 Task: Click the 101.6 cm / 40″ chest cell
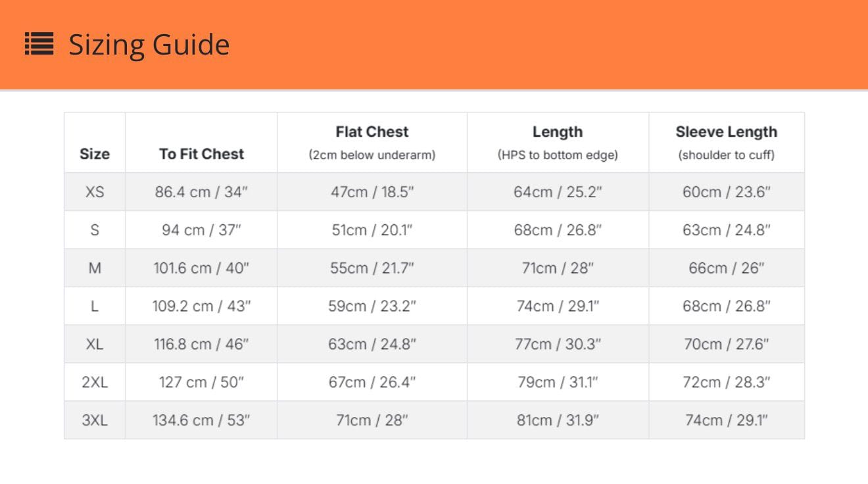click(x=201, y=268)
